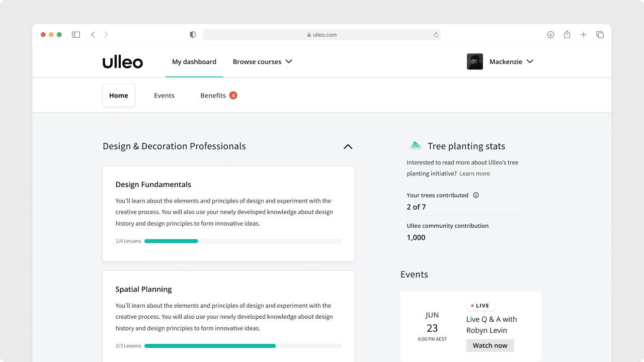This screenshot has height=362, width=644.
Task: Click the Design Fundamentals progress bar
Action: [243, 241]
